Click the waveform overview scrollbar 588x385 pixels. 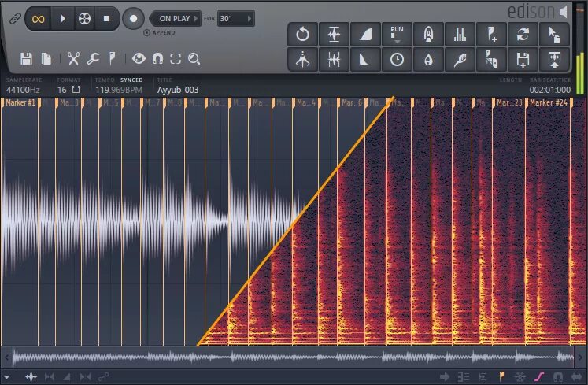click(x=294, y=357)
